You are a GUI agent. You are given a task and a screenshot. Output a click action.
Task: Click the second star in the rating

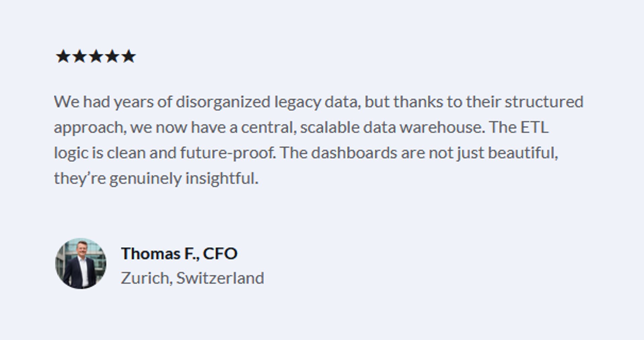(x=79, y=56)
